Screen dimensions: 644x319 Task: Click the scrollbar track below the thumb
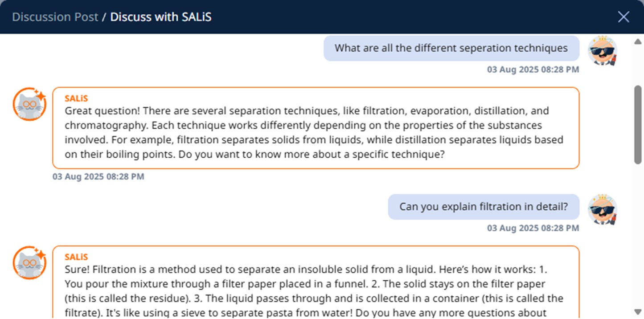coord(637,236)
